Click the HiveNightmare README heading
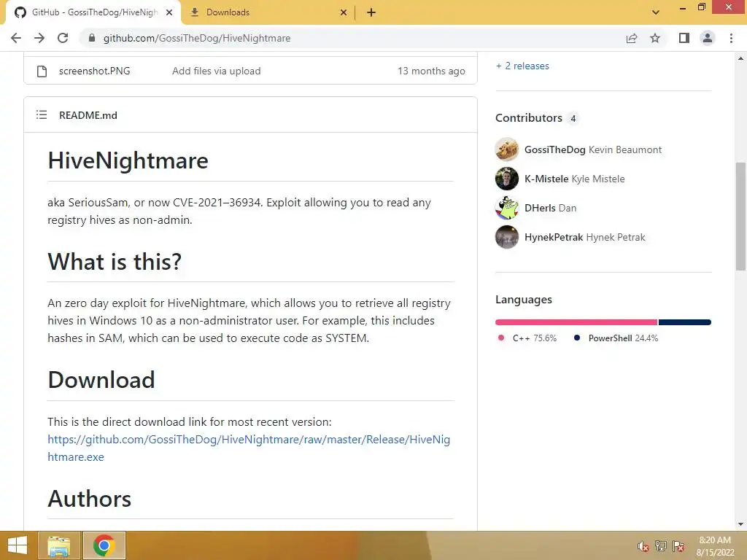The height and width of the screenshot is (560, 747). tap(128, 160)
